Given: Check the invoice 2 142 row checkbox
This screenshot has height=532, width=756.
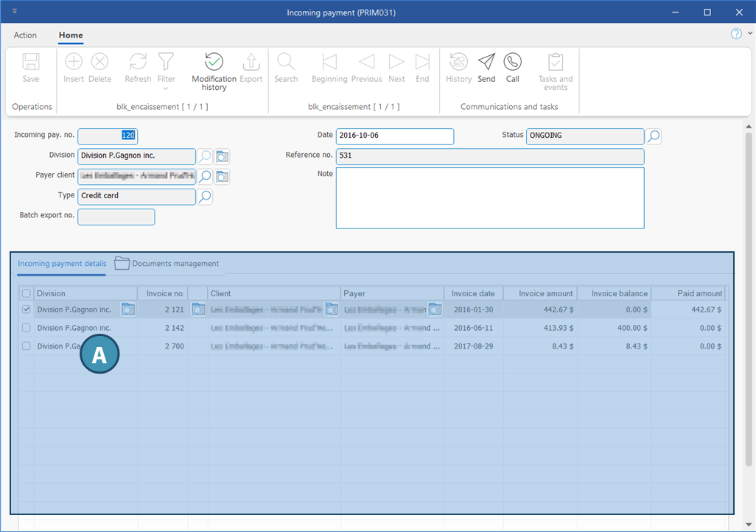Looking at the screenshot, I should tap(27, 328).
